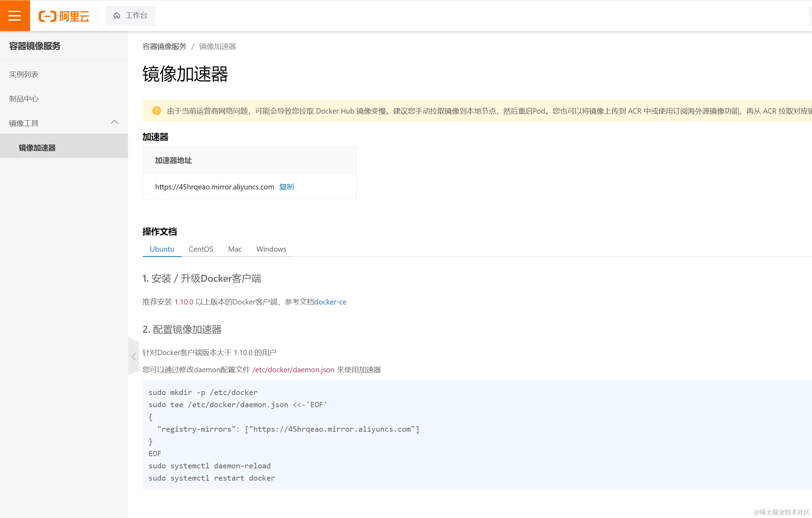Click the home icon beside 工作台
The image size is (812, 518).
coord(117,16)
